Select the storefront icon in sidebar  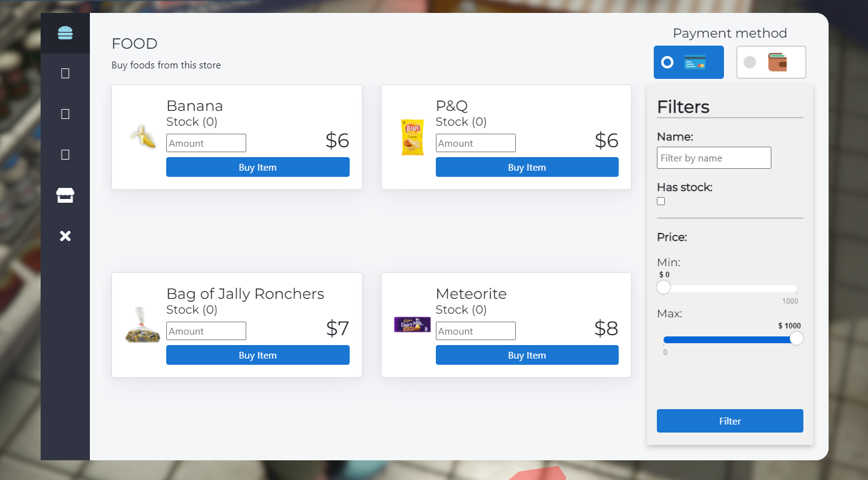pos(65,195)
